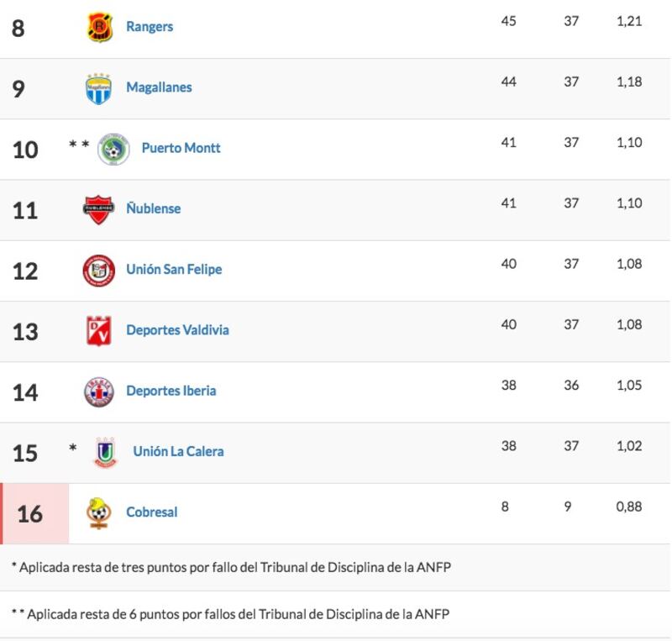Click the Puerto Montt round logo
The width and height of the screenshot is (672, 641).
(x=113, y=150)
